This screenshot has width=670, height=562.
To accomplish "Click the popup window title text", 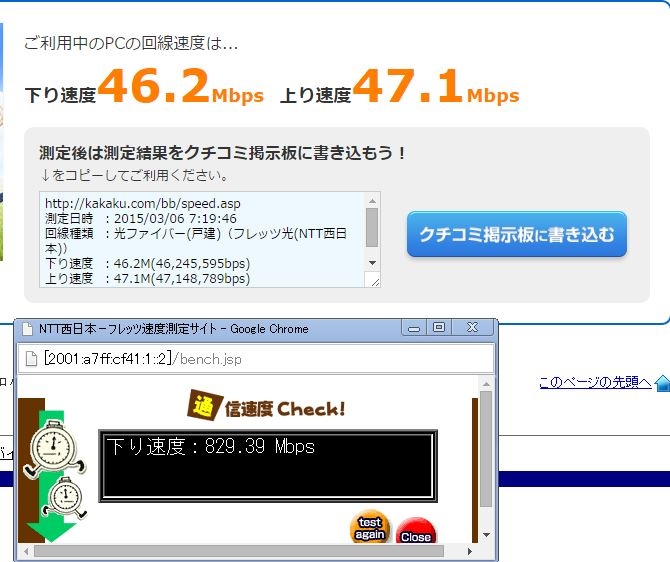I will pyautogui.click(x=173, y=329).
